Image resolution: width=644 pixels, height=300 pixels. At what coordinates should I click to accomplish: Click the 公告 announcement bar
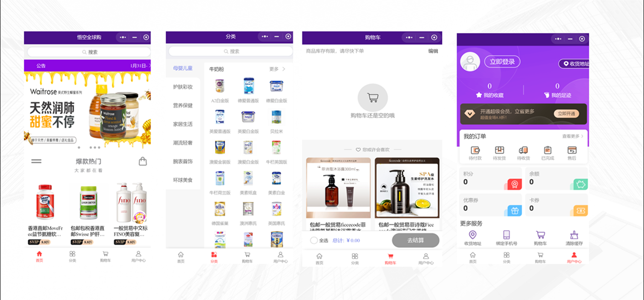click(x=87, y=66)
